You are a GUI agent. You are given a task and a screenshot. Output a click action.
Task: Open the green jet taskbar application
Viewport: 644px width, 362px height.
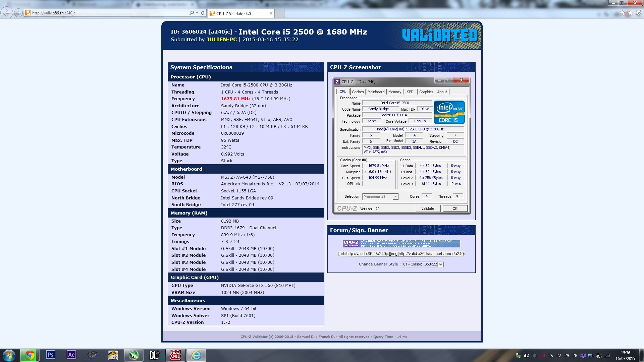pos(133,355)
